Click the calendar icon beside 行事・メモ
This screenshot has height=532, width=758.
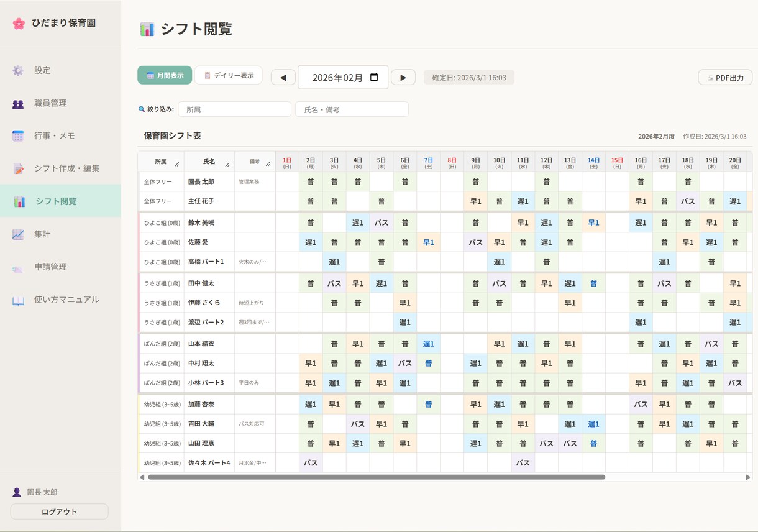(18, 135)
